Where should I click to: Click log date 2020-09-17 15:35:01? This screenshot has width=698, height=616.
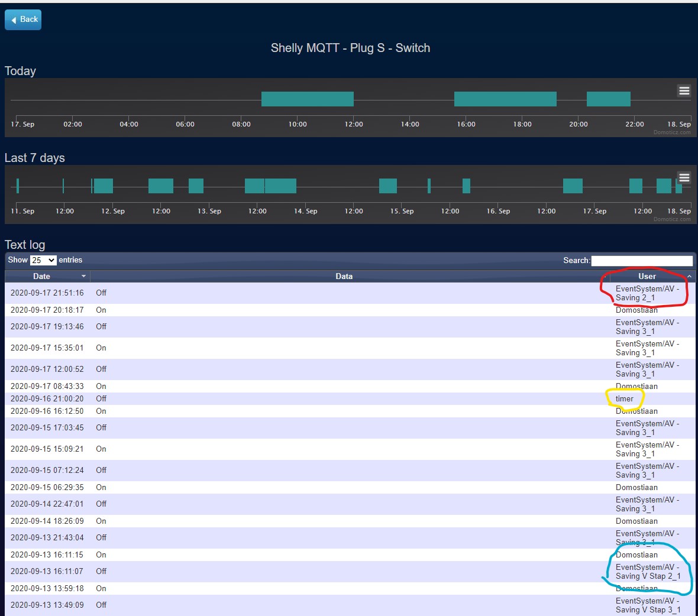point(47,348)
